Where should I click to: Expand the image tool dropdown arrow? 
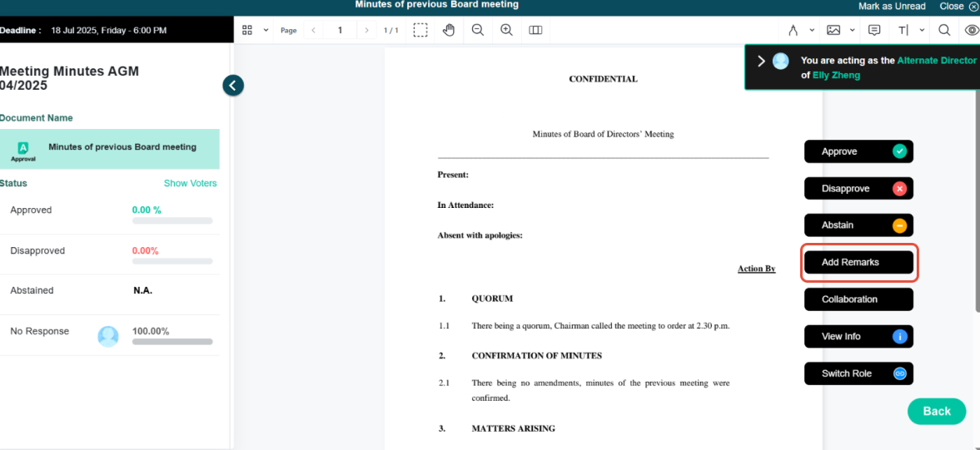tap(852, 30)
